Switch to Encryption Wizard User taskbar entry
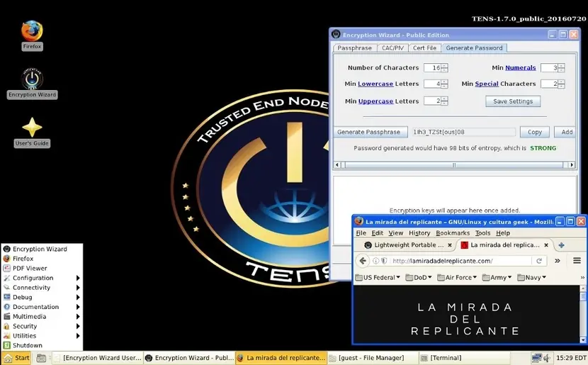Image resolution: width=588 pixels, height=365 pixels. (98, 358)
